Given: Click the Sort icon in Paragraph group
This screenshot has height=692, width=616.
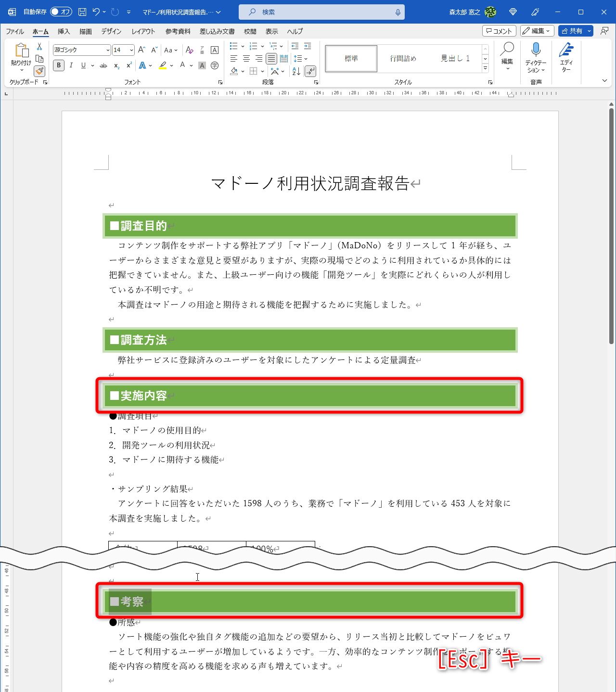Looking at the screenshot, I should (295, 71).
